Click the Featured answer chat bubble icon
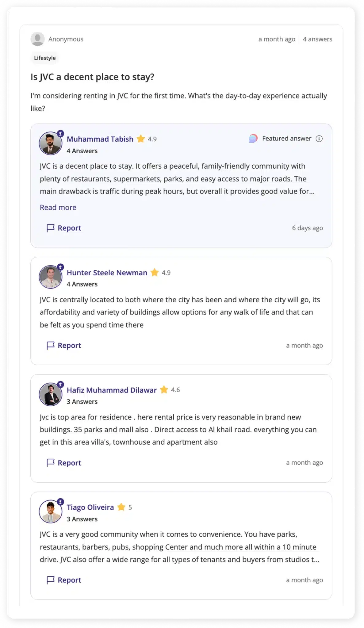Image resolution: width=364 pixels, height=628 pixels. tap(253, 139)
